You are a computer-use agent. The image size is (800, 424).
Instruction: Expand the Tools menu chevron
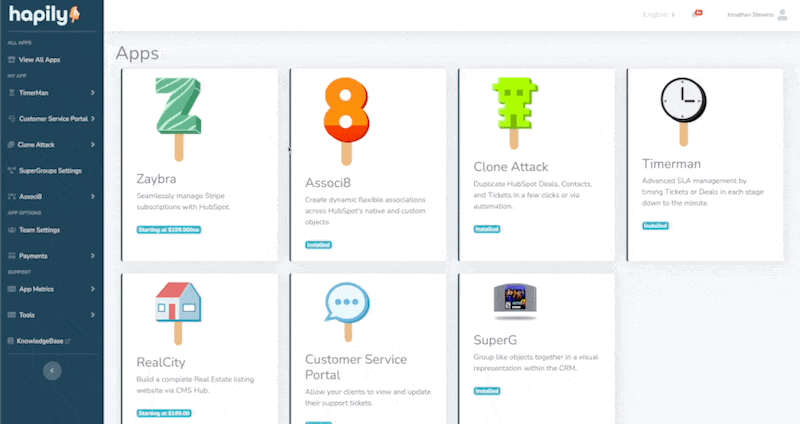[x=93, y=315]
